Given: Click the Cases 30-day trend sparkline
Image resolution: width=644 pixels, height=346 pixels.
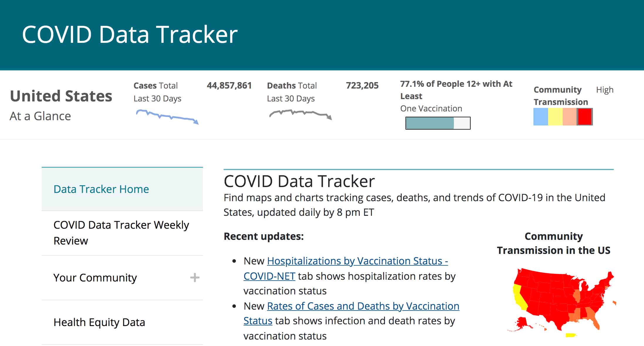Looking at the screenshot, I should click(167, 116).
